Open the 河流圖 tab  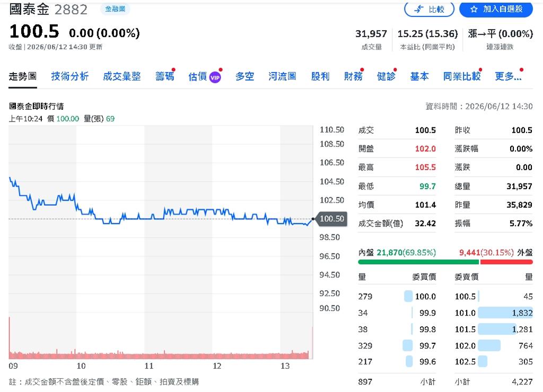coord(282,76)
